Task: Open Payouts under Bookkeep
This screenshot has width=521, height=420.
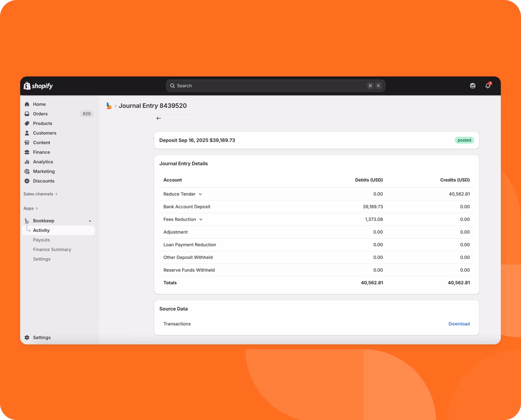Action: pos(41,240)
